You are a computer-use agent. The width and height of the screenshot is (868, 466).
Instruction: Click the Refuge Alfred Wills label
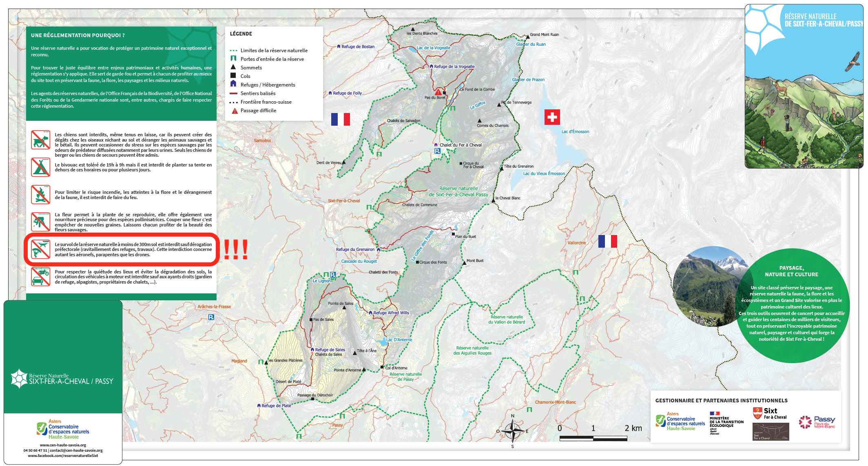pyautogui.click(x=391, y=313)
